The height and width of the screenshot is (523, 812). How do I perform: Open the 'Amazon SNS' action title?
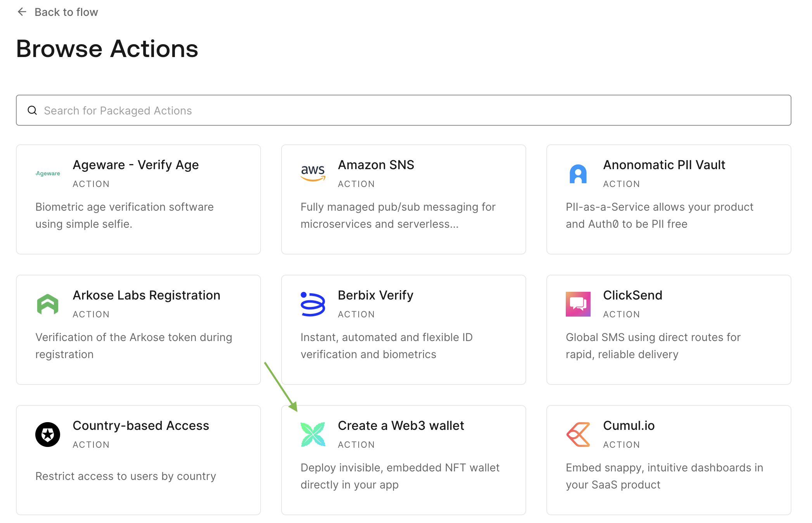pyautogui.click(x=376, y=165)
